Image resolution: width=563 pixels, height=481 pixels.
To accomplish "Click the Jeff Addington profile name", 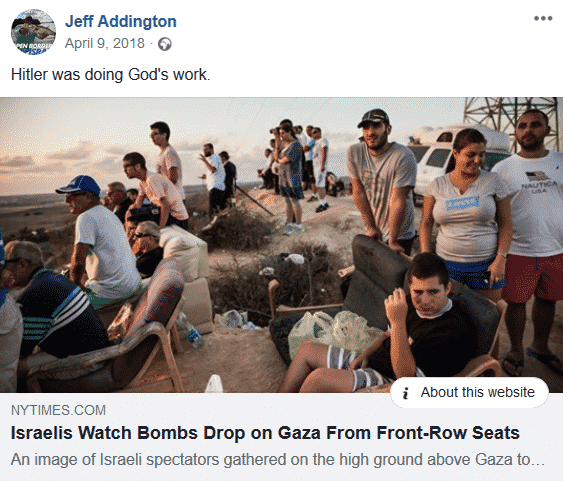I will (x=121, y=21).
